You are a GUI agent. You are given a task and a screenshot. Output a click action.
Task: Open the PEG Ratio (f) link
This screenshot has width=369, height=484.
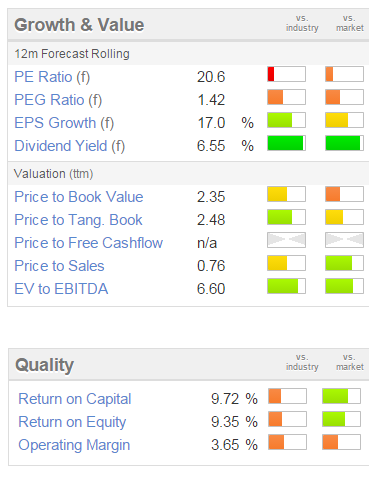point(58,100)
